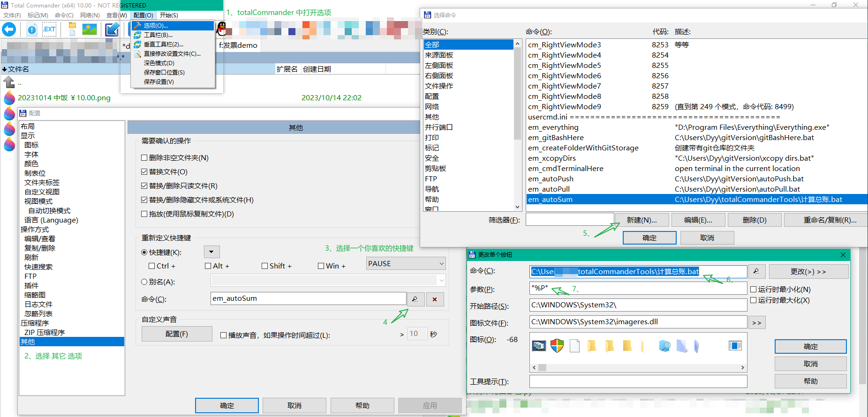868x417 pixels.
Task: Click the green arrows icon of 工具栏(B)
Action: pyautogui.click(x=137, y=35)
